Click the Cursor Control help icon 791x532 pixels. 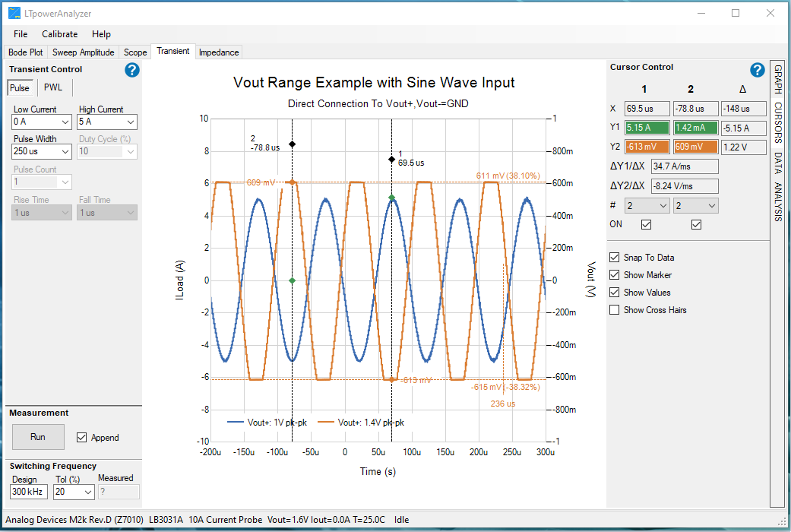(757, 70)
